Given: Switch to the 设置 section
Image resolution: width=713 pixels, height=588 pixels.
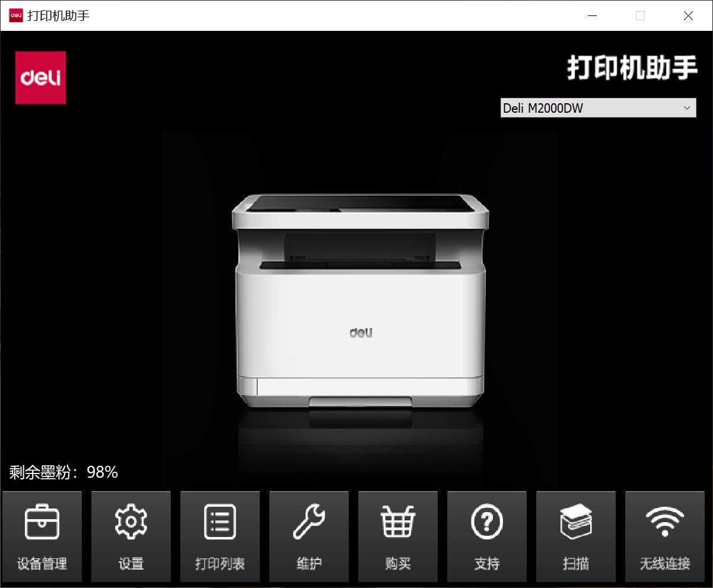Looking at the screenshot, I should pyautogui.click(x=130, y=564).
